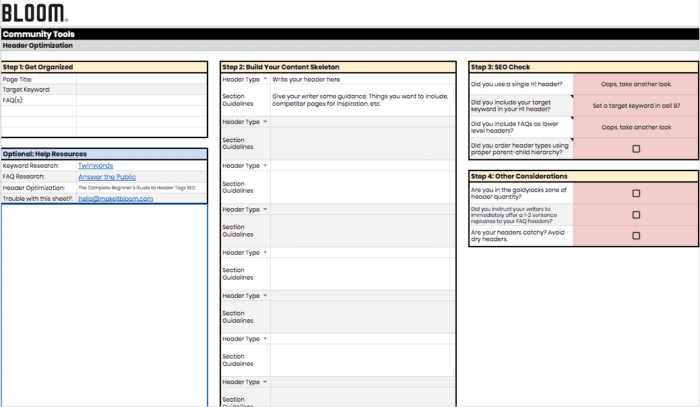This screenshot has height=407, width=700.
Task: Click the Header Optimization title bar
Action: tap(350, 45)
